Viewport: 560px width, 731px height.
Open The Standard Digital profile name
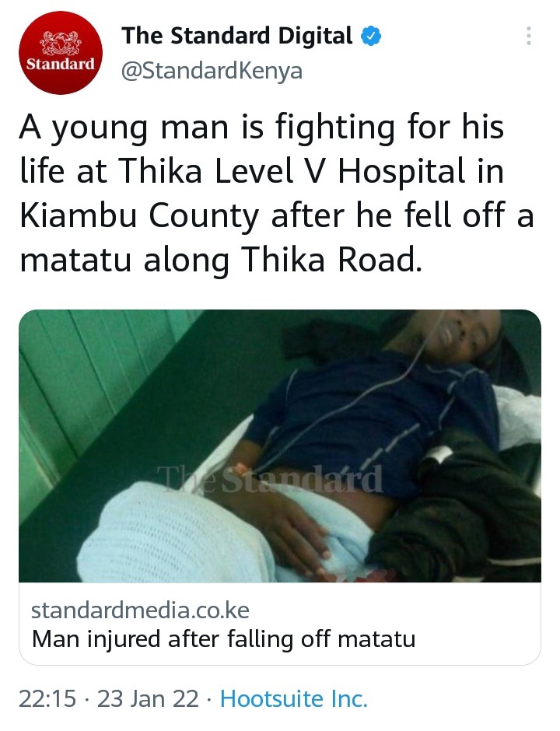click(237, 36)
